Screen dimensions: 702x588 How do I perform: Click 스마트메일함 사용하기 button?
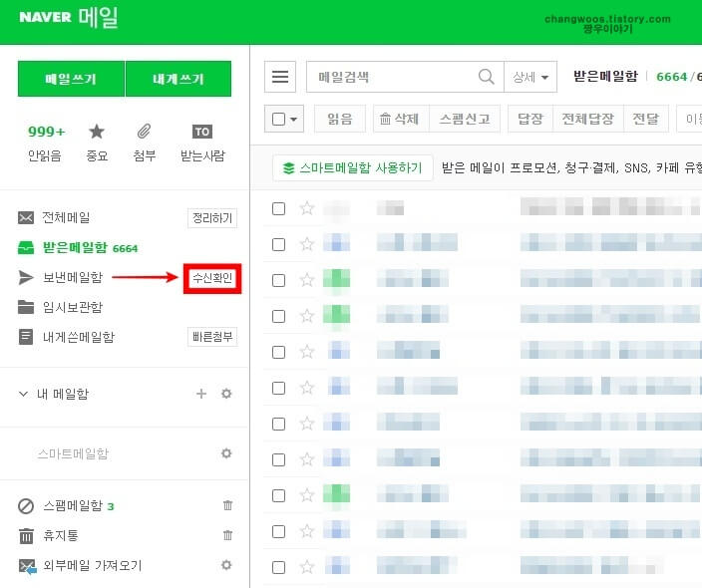(x=353, y=167)
